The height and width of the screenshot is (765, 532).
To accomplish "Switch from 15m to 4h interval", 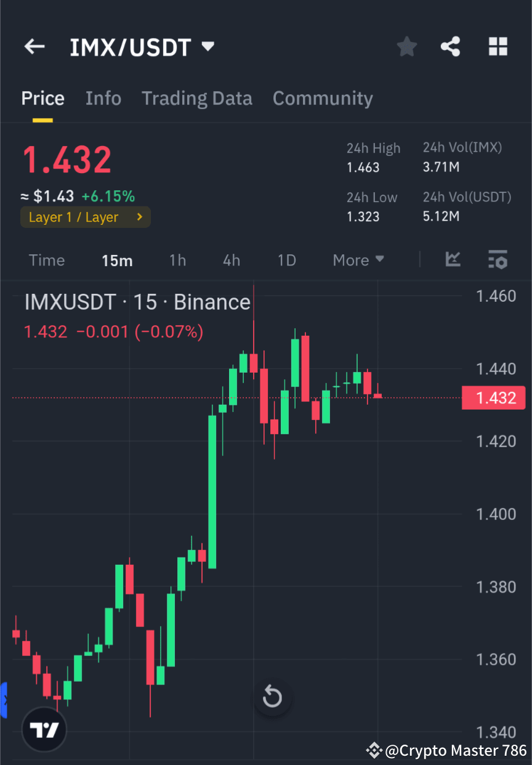I will [231, 260].
